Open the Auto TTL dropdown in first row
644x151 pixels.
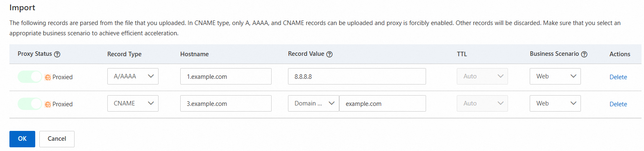click(x=482, y=76)
